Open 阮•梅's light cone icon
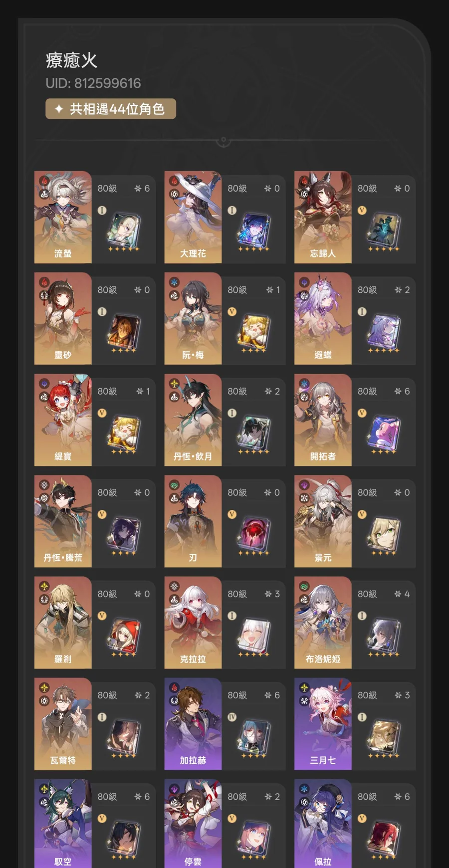This screenshot has width=449, height=868. pyautogui.click(x=254, y=332)
